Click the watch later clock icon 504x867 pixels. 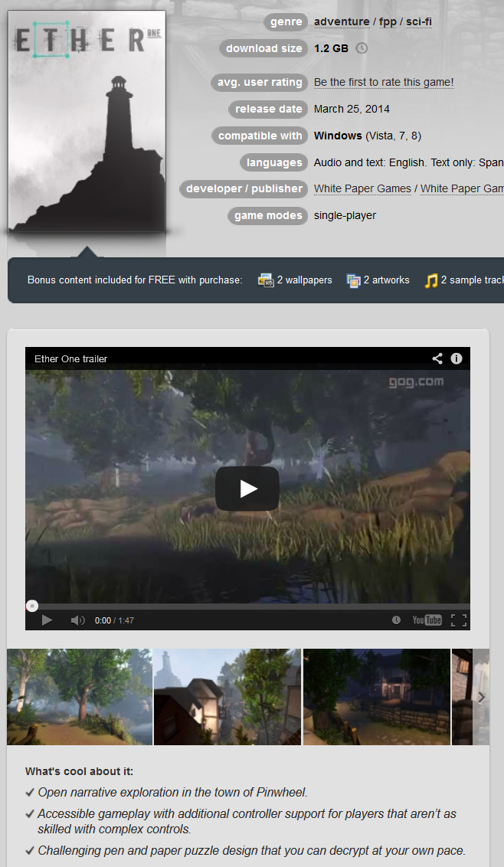396,620
